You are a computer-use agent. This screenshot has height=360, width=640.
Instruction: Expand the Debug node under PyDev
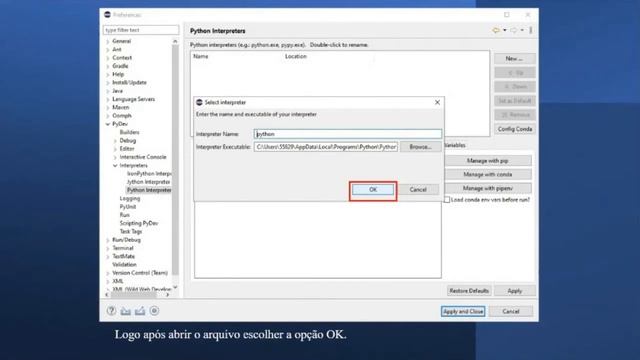(x=115, y=140)
